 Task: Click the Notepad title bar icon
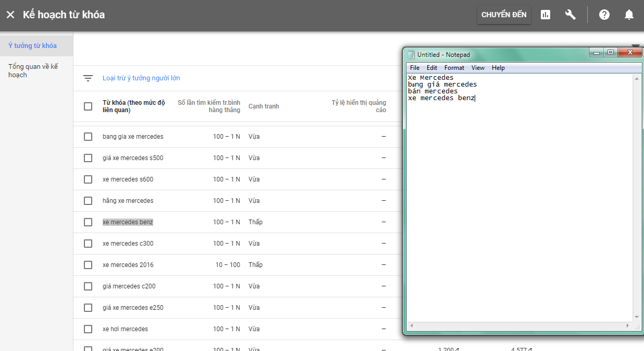[x=411, y=54]
